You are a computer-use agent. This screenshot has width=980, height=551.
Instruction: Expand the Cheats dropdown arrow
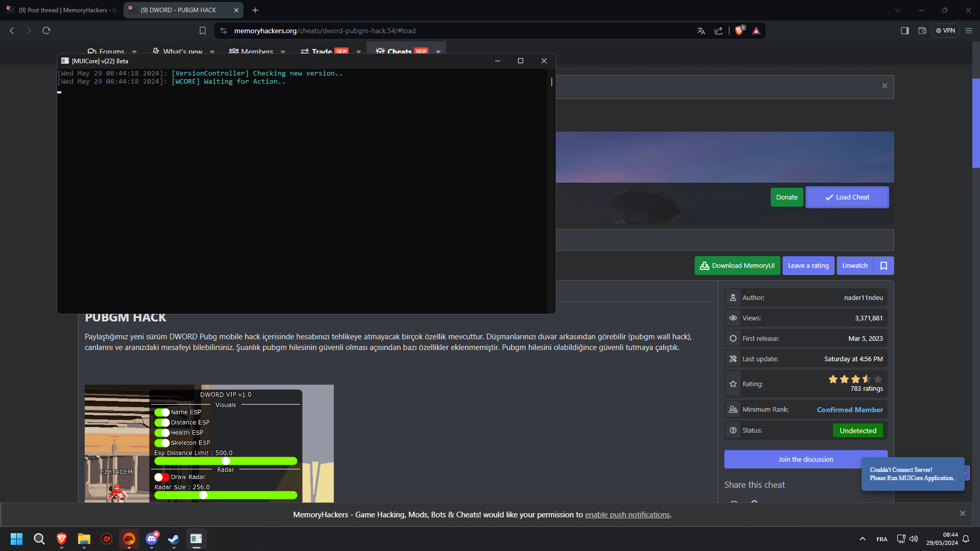coord(438,52)
